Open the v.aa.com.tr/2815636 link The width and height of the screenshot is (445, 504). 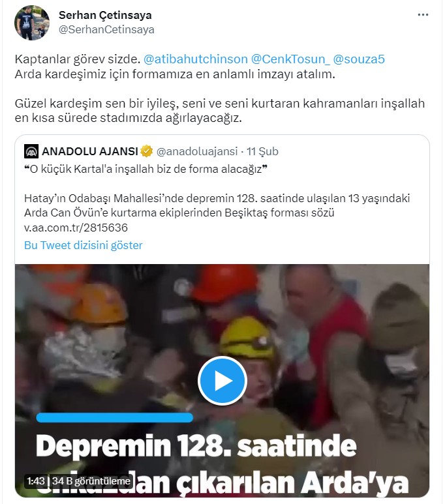[x=76, y=228]
